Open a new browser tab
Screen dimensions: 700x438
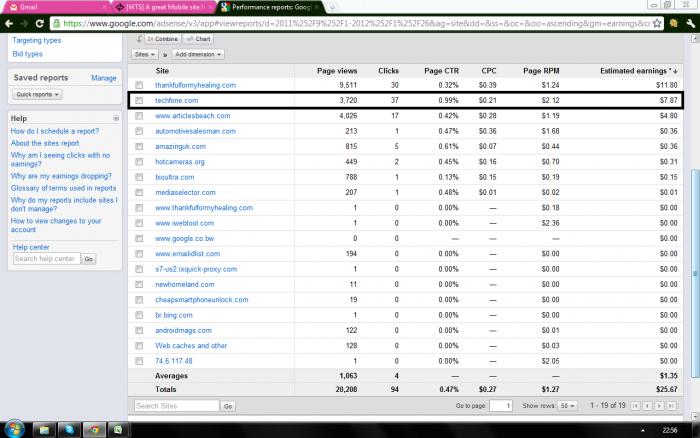[332, 7]
